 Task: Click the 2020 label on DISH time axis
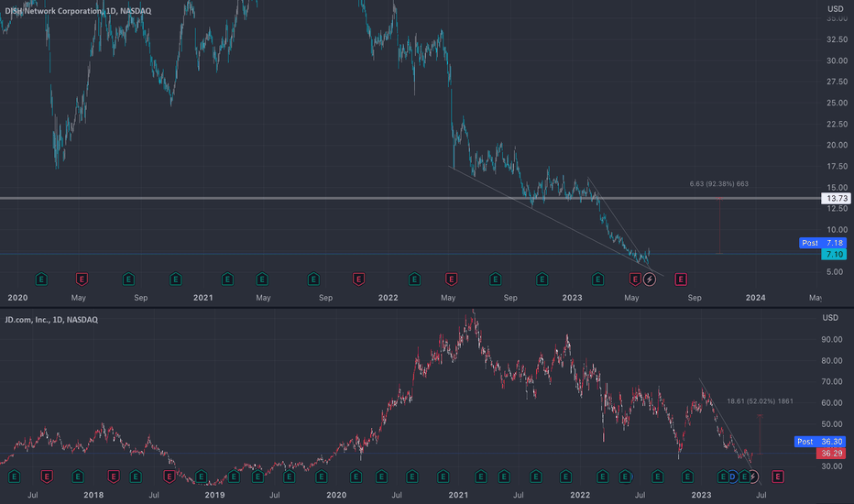pos(17,298)
